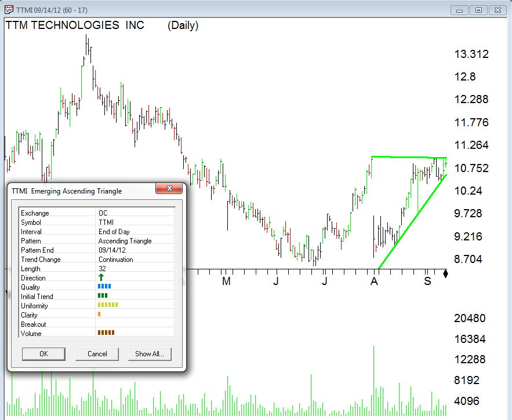Click the 9.216 price axis label
The image size is (512, 420).
(469, 236)
